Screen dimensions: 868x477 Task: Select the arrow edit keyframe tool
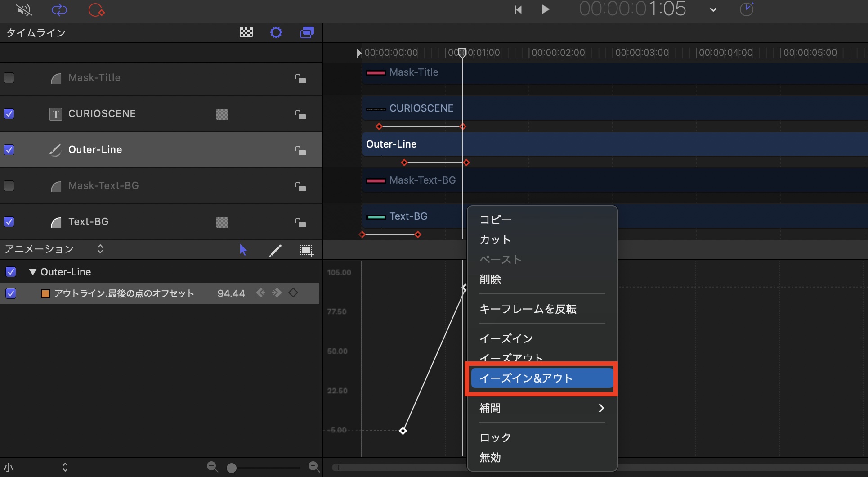tap(243, 250)
